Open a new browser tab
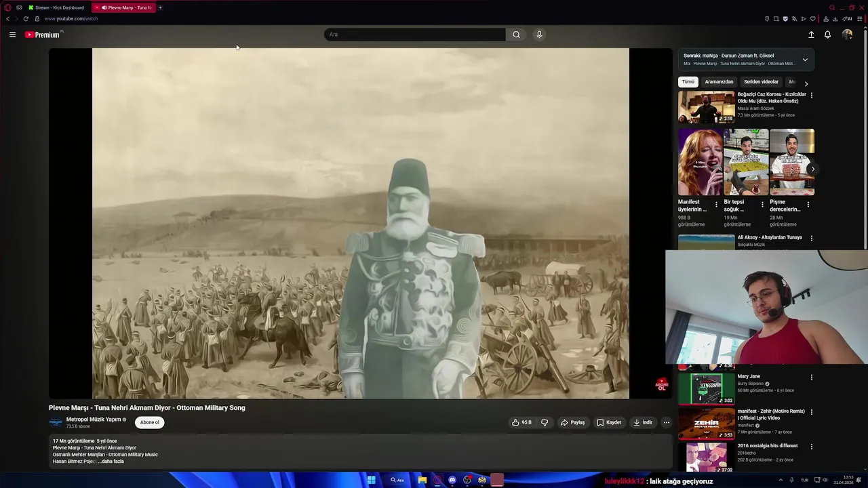The image size is (868, 488). (160, 7)
